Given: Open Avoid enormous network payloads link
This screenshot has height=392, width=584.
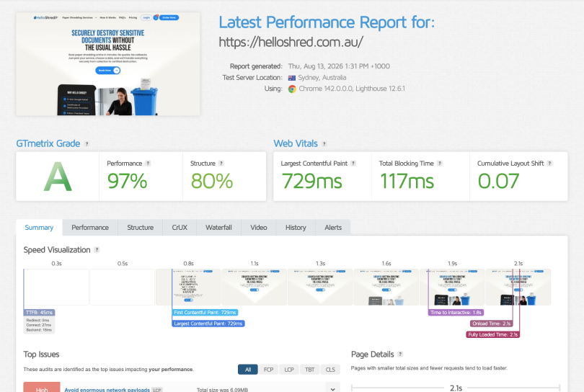Looking at the screenshot, I should coord(107,390).
